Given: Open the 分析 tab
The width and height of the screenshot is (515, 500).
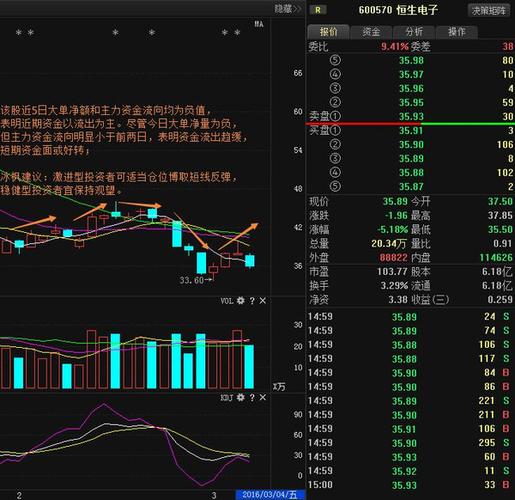Looking at the screenshot, I should (x=414, y=32).
